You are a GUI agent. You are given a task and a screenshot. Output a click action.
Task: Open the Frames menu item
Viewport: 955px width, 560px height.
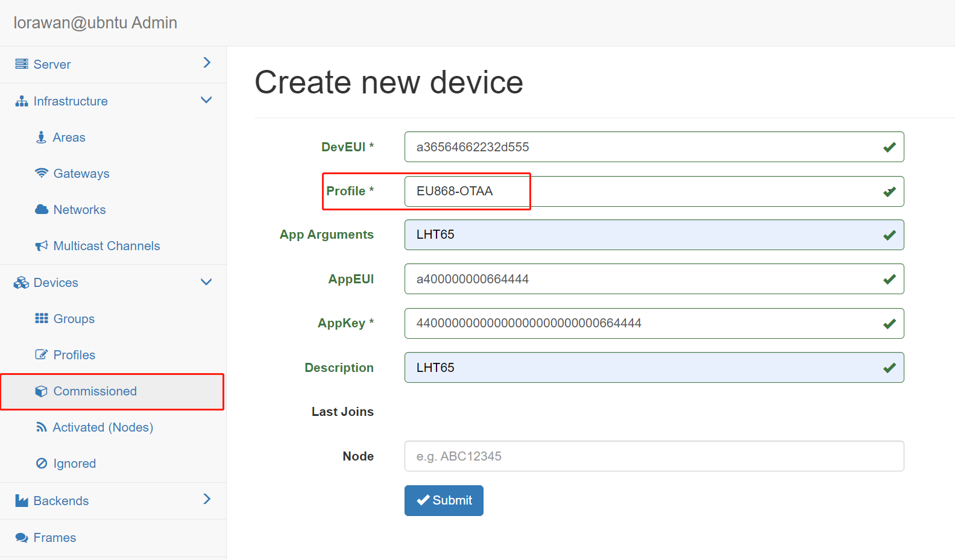coord(113,538)
